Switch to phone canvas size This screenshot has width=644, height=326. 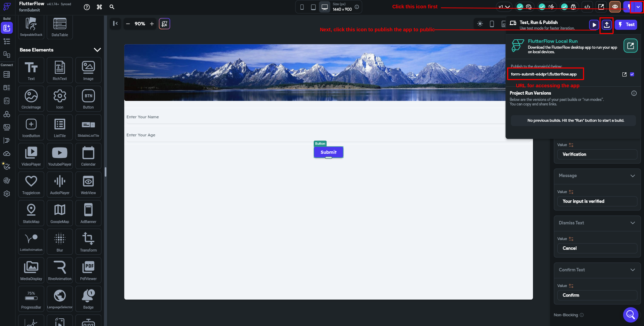pyautogui.click(x=302, y=7)
